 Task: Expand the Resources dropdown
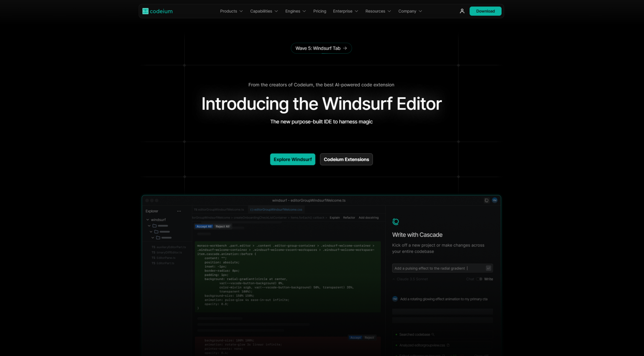378,11
